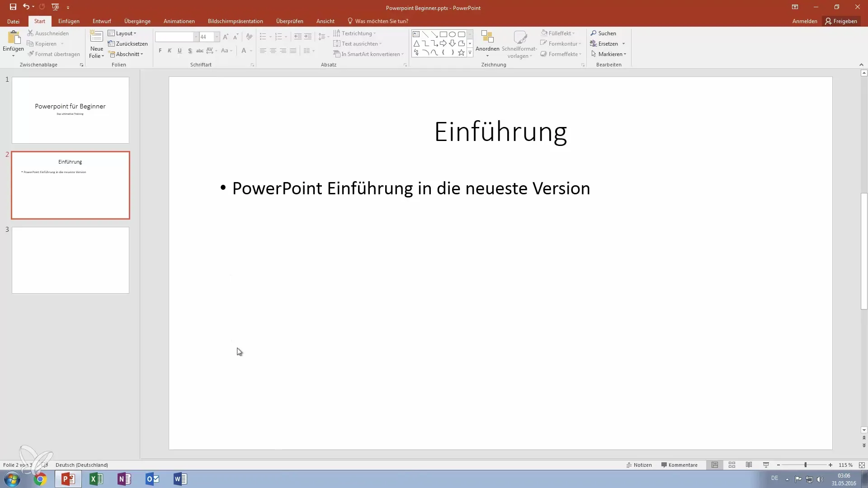Cut selection with Ausschneiden
This screenshot has width=868, height=488.
click(x=48, y=33)
